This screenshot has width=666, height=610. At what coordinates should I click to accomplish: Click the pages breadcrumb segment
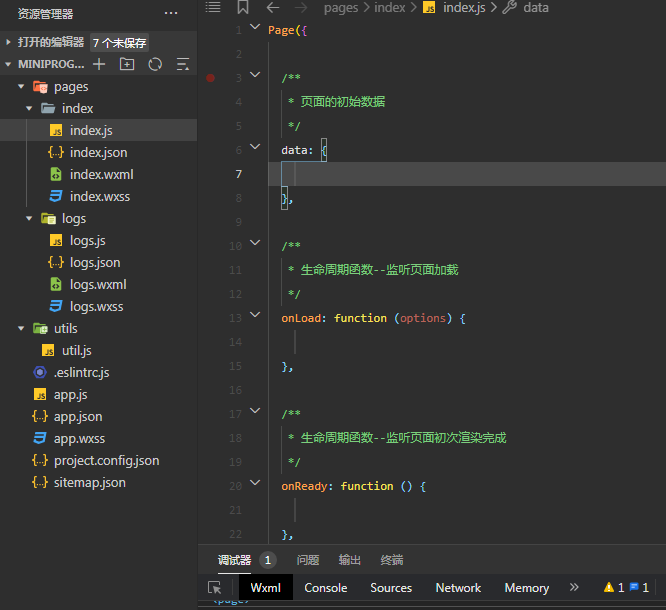(x=341, y=8)
